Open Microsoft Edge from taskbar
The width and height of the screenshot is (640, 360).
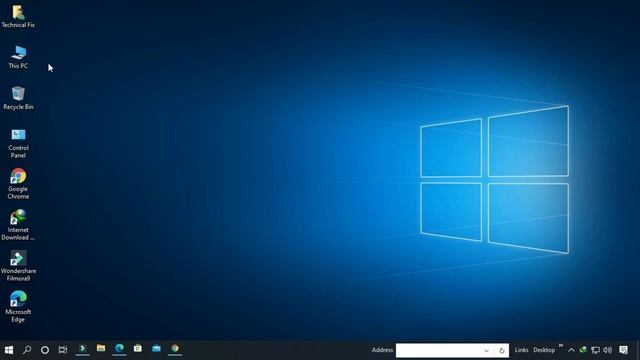119,349
